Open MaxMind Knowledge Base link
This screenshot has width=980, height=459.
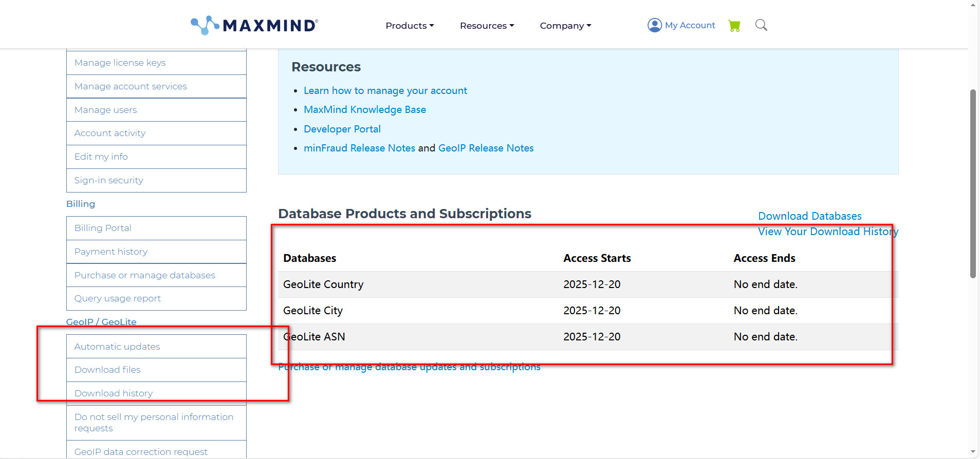point(365,109)
